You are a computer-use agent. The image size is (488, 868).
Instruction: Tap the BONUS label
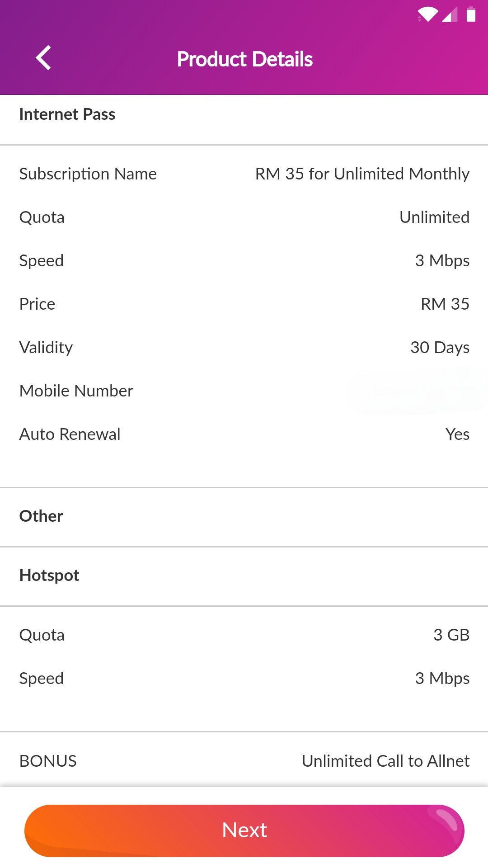click(48, 761)
